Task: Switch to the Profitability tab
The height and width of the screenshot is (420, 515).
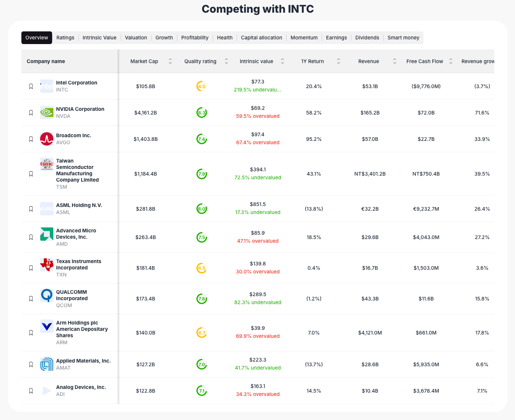Action: pyautogui.click(x=195, y=38)
